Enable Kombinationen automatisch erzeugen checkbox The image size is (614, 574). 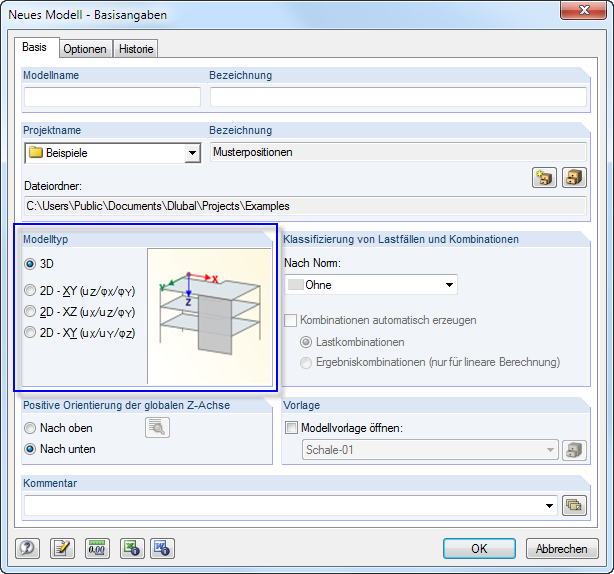tap(291, 320)
